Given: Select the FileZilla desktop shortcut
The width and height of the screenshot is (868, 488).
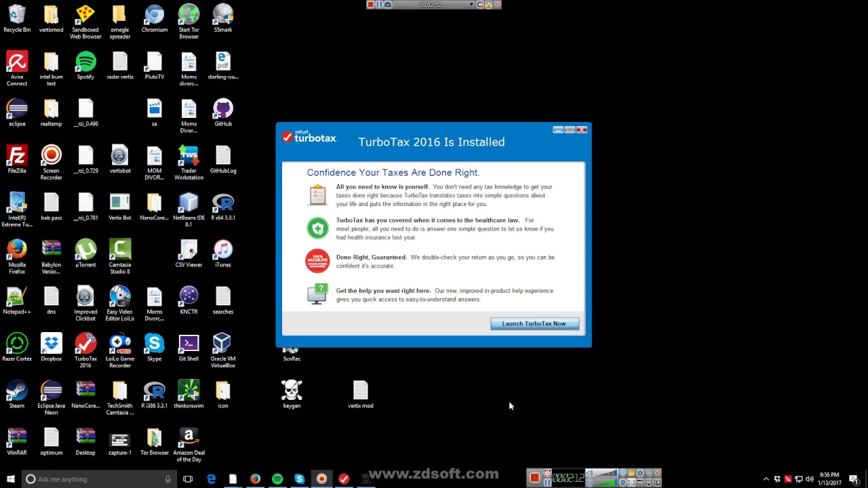Looking at the screenshot, I should point(17,159).
